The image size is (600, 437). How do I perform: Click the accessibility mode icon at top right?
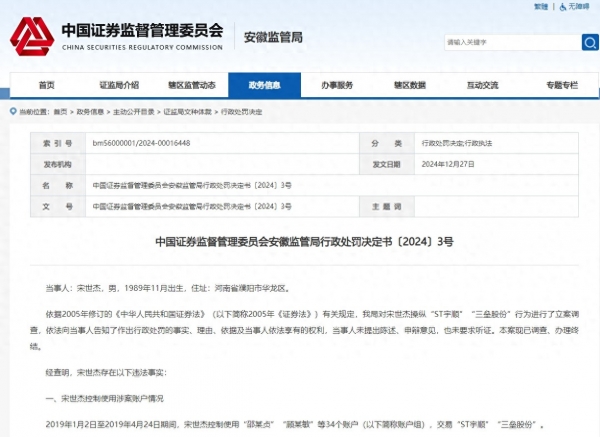coord(561,7)
